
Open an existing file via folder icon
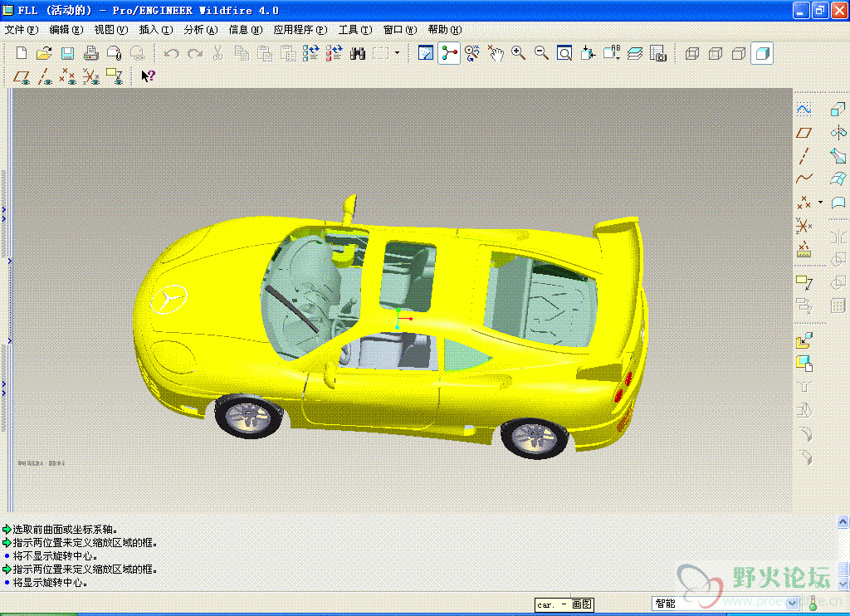tap(44, 53)
